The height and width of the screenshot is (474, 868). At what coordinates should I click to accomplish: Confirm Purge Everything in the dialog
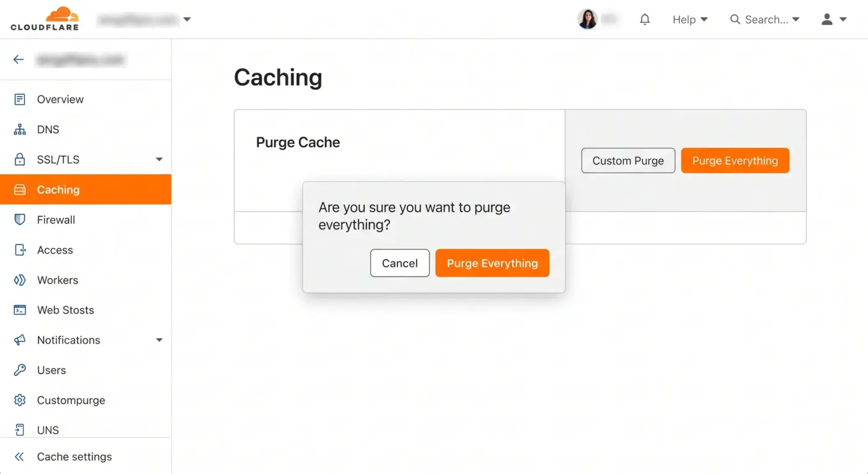click(492, 263)
